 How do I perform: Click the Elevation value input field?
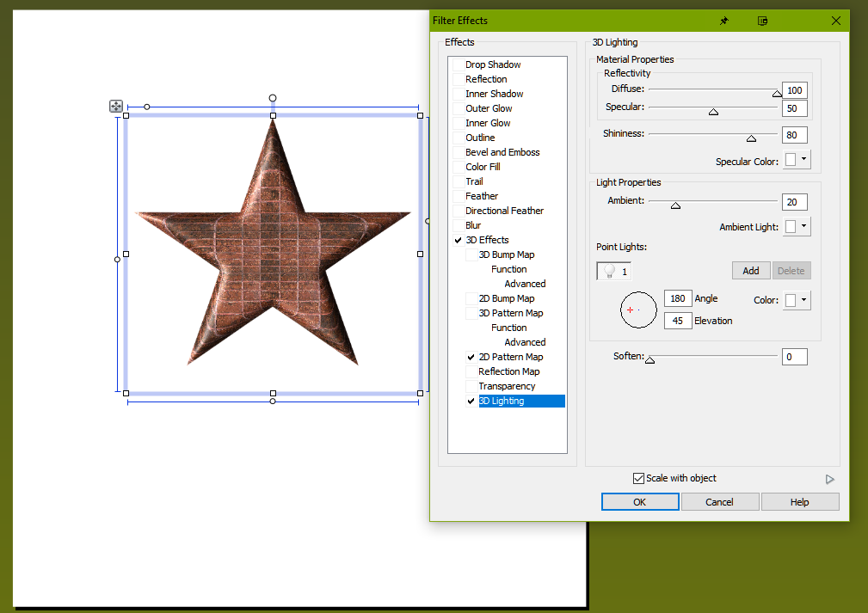(x=678, y=321)
